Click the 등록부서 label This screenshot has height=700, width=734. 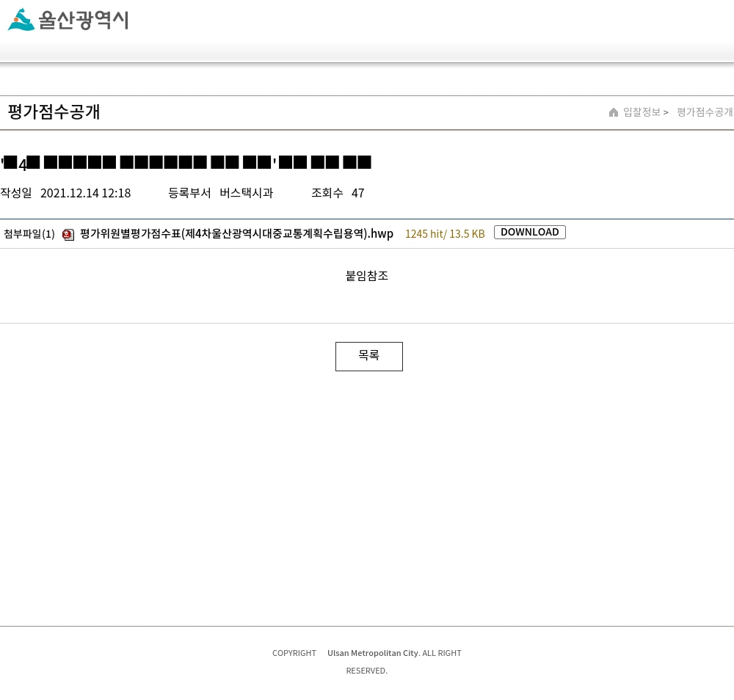pos(189,193)
